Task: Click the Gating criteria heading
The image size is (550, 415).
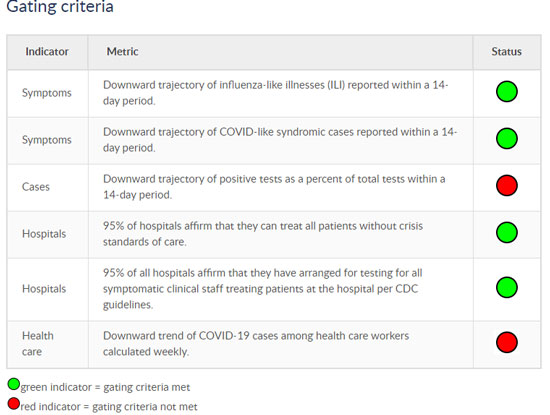Action: click(60, 7)
